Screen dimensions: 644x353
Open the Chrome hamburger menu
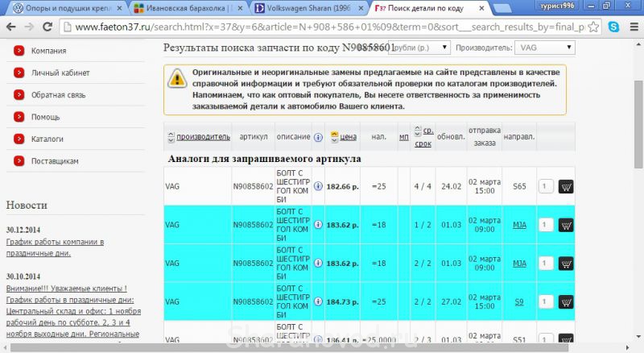click(634, 27)
